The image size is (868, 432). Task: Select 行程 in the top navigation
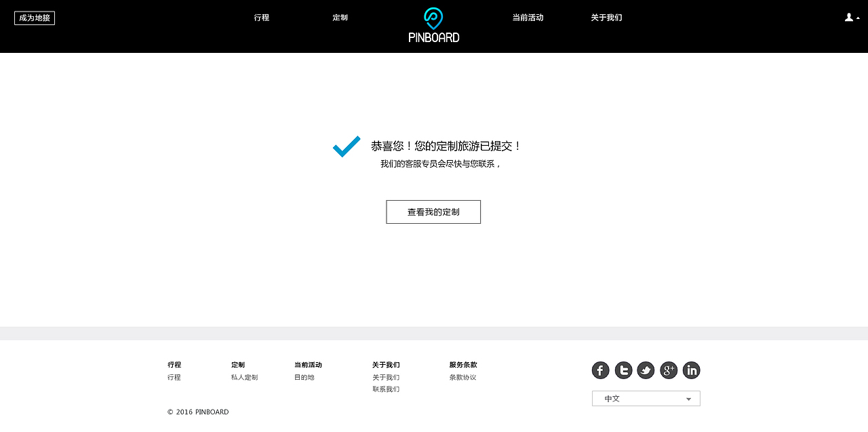[x=261, y=18]
